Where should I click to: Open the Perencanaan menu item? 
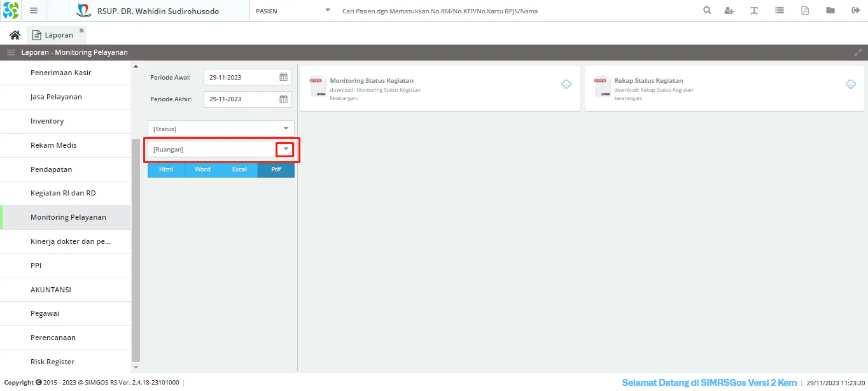click(x=66, y=338)
